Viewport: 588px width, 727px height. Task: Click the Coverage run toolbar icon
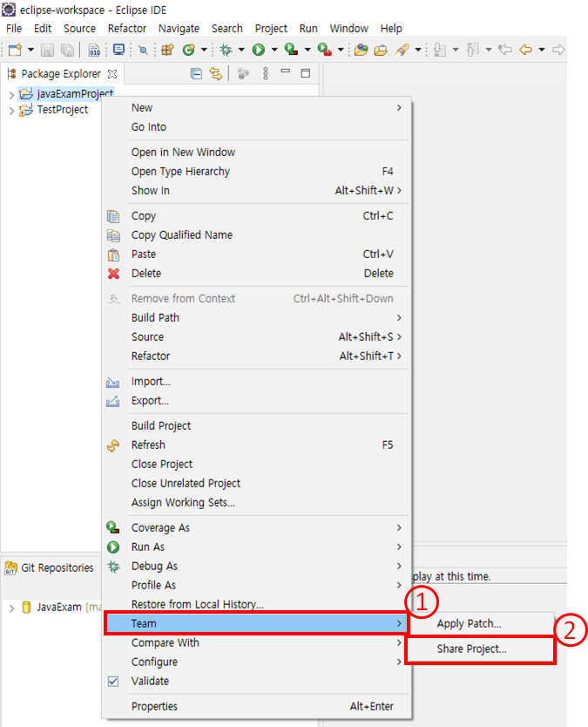(291, 50)
